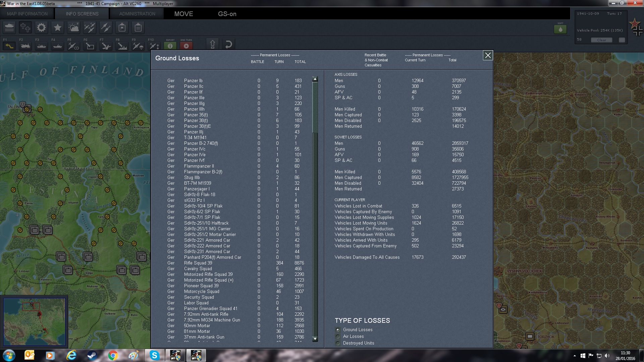Open the Map Information tab
The width and height of the screenshot is (644, 362).
point(27,14)
